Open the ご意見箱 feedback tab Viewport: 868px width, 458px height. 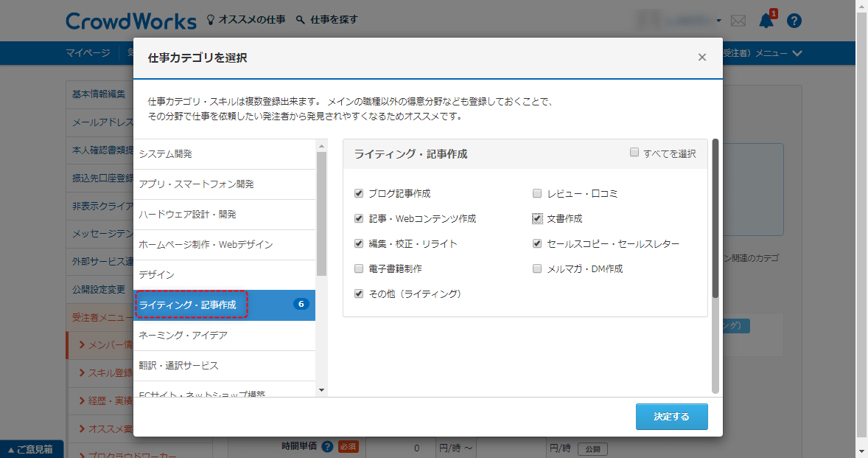(x=31, y=449)
